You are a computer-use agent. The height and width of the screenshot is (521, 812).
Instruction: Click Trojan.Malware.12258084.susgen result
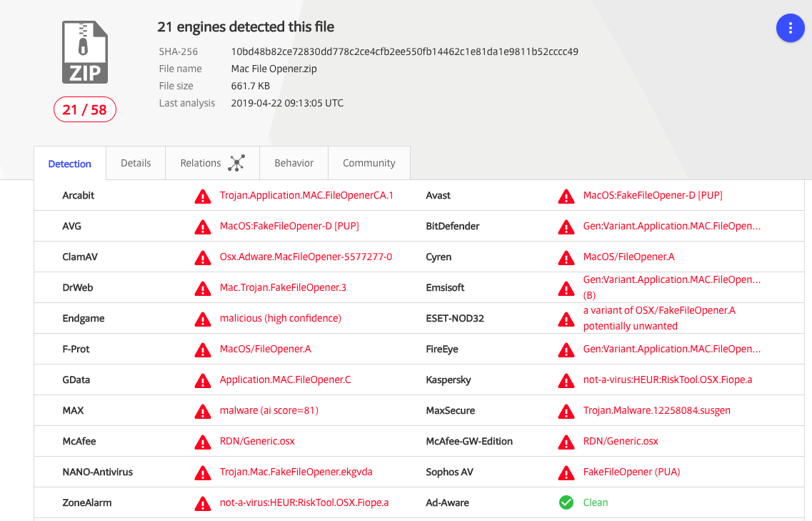656,410
